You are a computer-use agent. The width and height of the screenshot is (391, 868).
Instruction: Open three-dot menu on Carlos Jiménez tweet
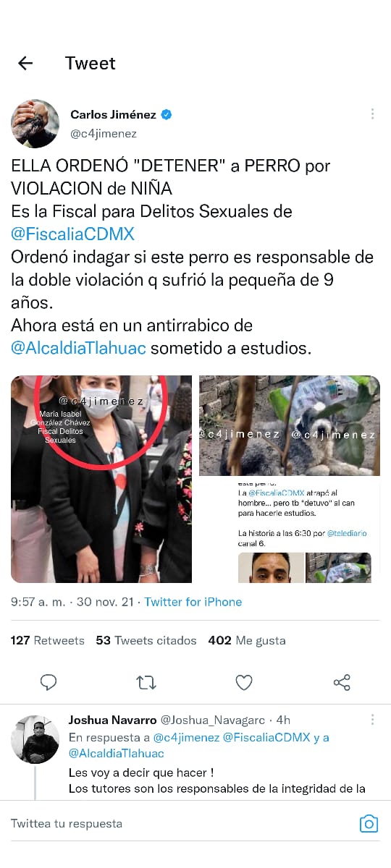[x=372, y=114]
